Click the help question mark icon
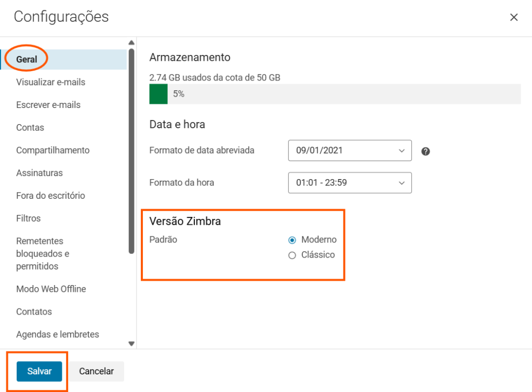The height and width of the screenshot is (392, 532). click(x=425, y=152)
